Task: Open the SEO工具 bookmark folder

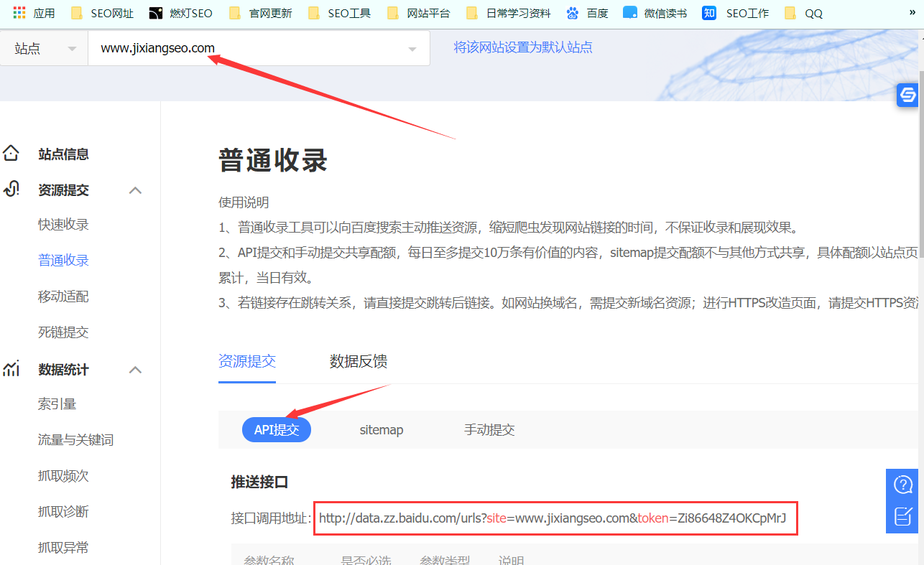Action: point(340,13)
